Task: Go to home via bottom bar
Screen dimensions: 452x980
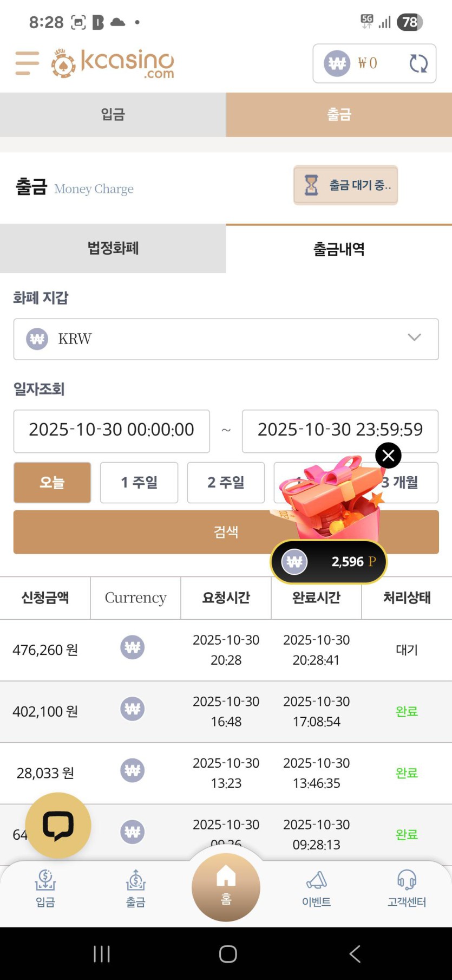Action: [226, 887]
